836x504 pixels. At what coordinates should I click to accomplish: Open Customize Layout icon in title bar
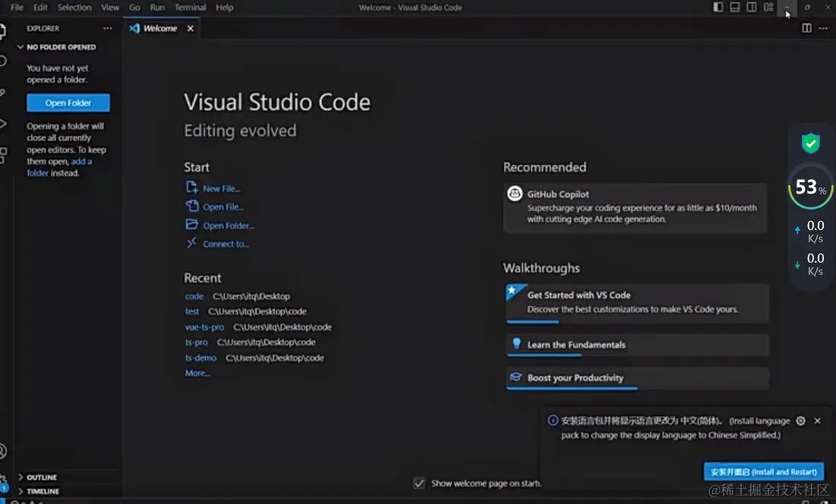(x=768, y=7)
